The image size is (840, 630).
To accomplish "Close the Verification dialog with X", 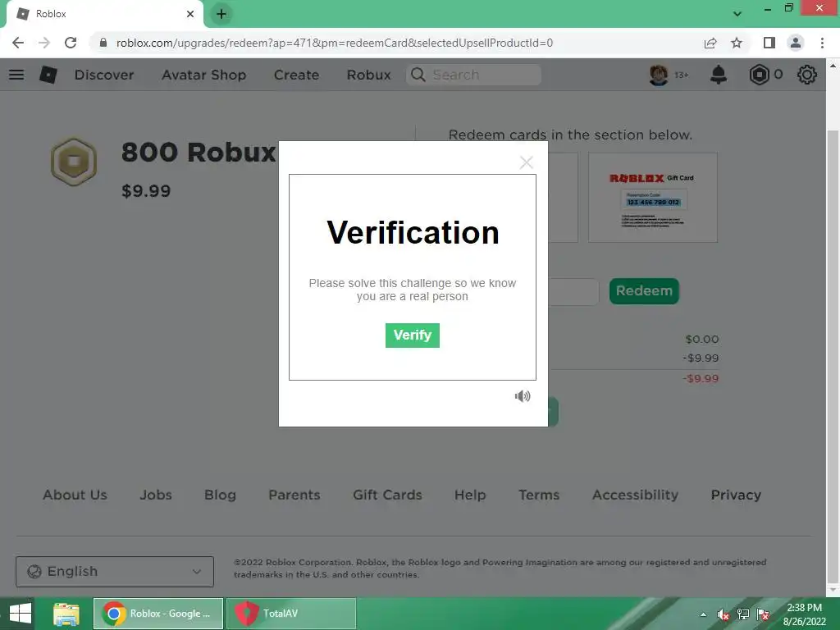I will coord(526,162).
